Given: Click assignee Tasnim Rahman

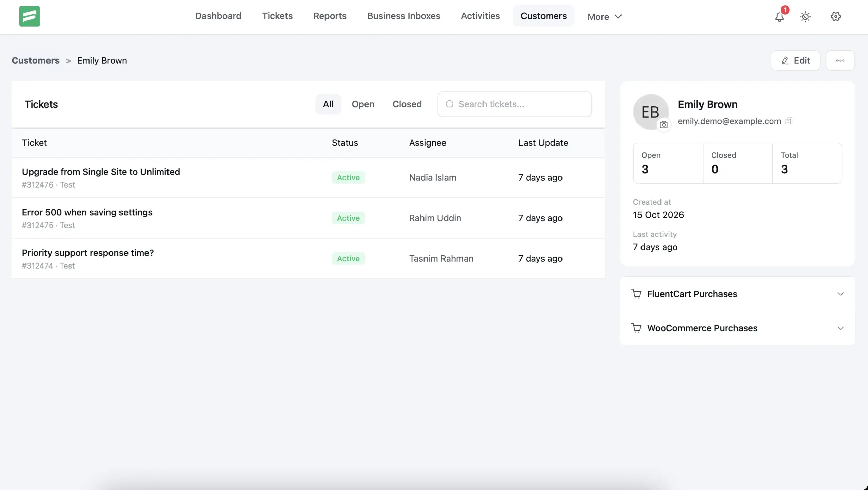Looking at the screenshot, I should [x=441, y=259].
